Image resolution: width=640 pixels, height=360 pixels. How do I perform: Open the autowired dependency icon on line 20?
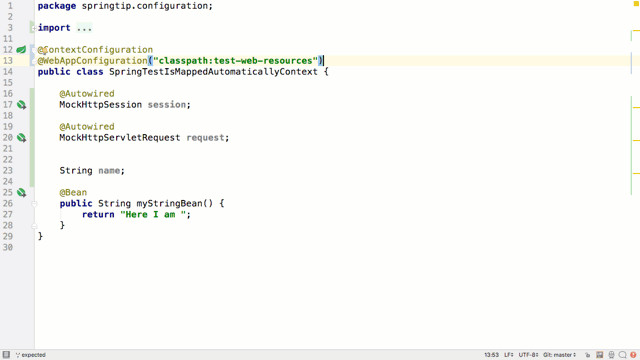coord(22,138)
